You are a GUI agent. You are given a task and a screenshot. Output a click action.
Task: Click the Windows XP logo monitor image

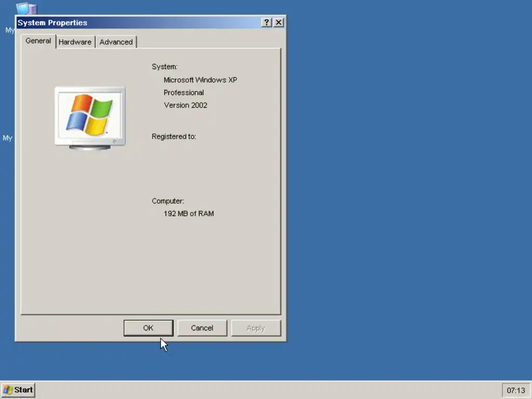tap(90, 118)
